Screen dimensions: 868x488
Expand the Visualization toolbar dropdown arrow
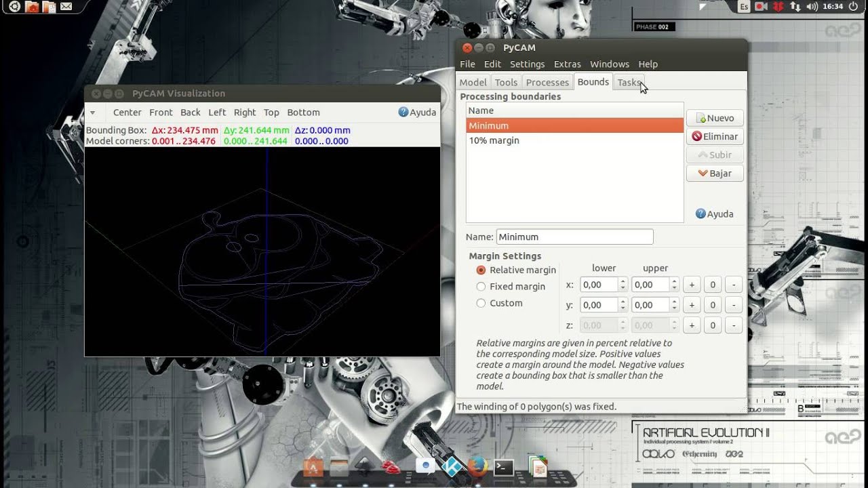[93, 113]
